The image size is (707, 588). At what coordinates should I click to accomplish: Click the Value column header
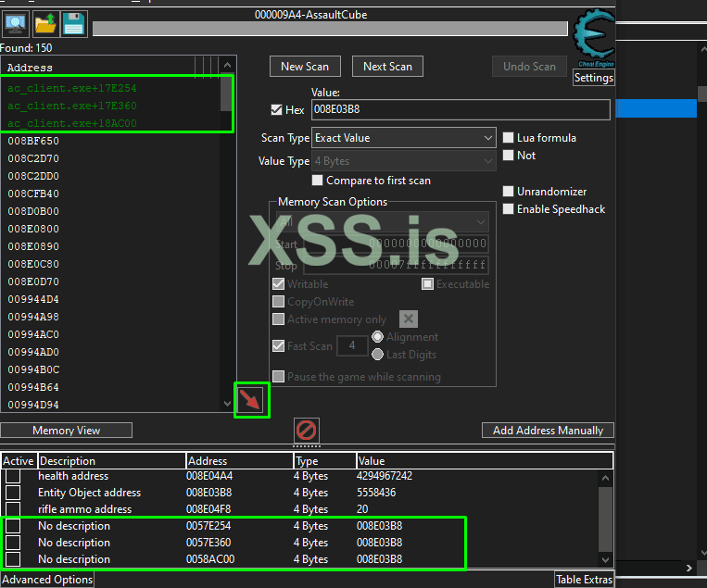[485, 461]
